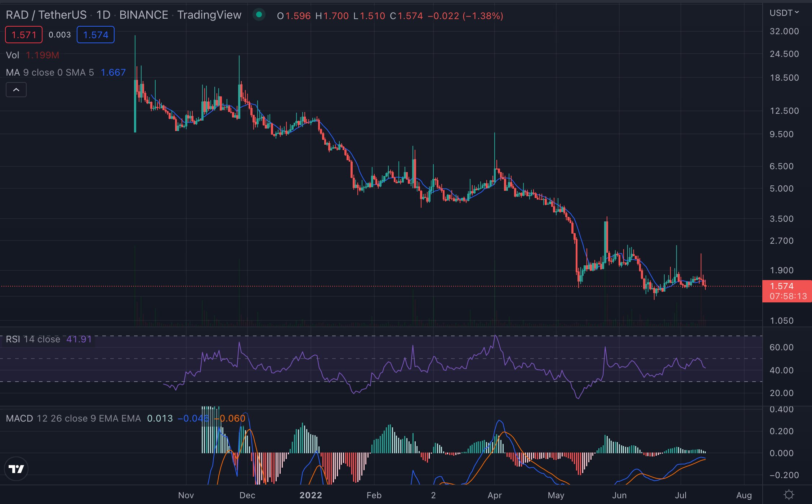Screen dimensions: 812x504
Task: Select the RSI 14 close indicator label
Action: 33,339
